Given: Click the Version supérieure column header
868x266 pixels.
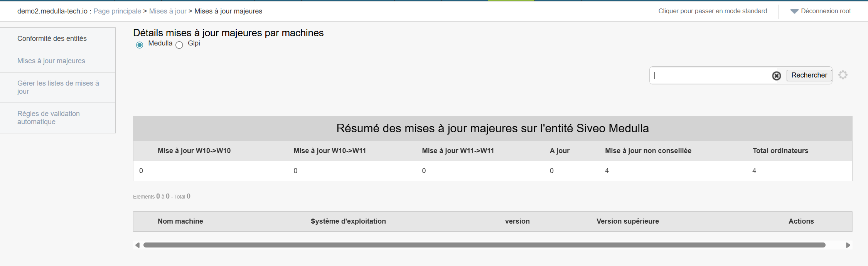Looking at the screenshot, I should 627,221.
